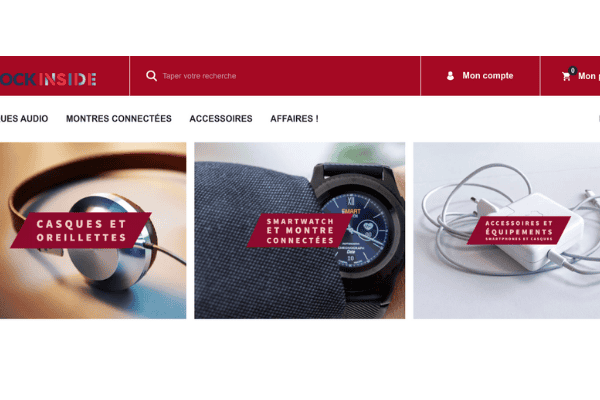
Task: Open the charger and cables category image
Action: 507,230
